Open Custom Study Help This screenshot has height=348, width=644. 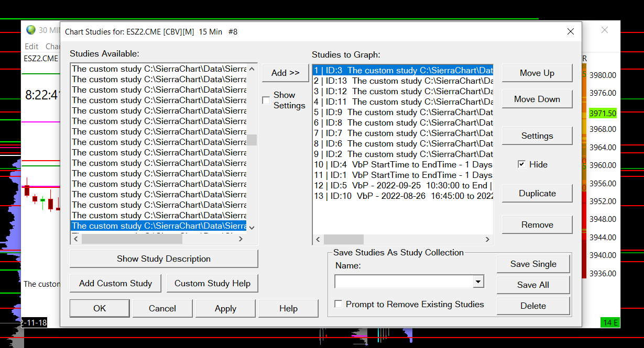click(x=212, y=284)
